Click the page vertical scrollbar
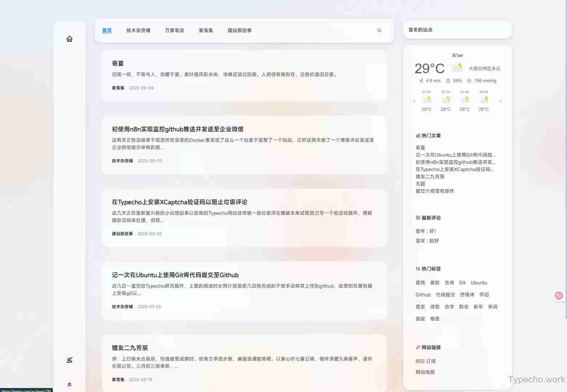 565,145
